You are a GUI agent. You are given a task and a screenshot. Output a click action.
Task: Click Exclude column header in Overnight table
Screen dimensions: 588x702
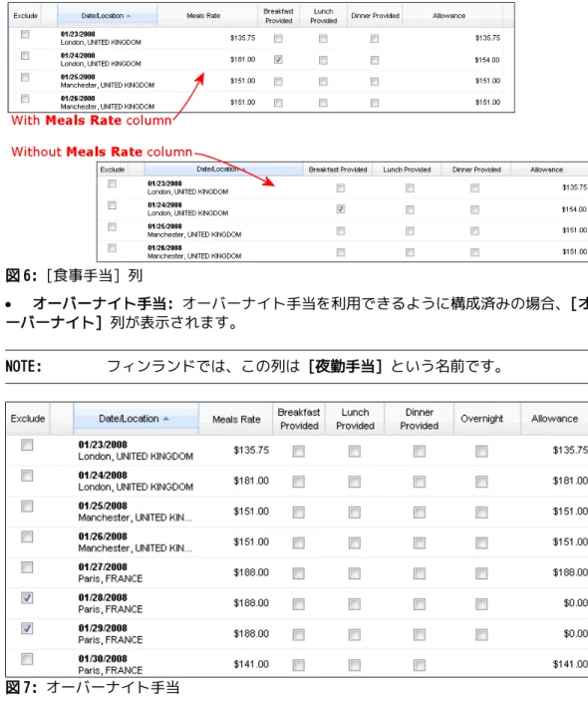point(28,419)
